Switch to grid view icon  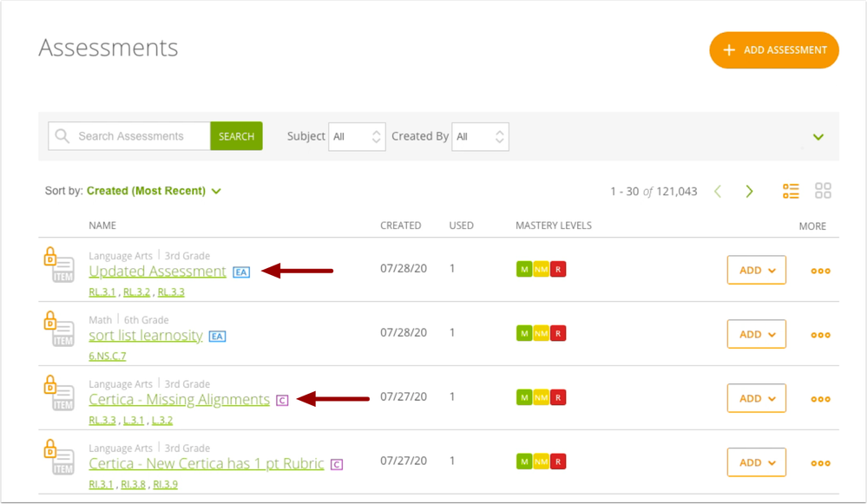[x=823, y=191]
